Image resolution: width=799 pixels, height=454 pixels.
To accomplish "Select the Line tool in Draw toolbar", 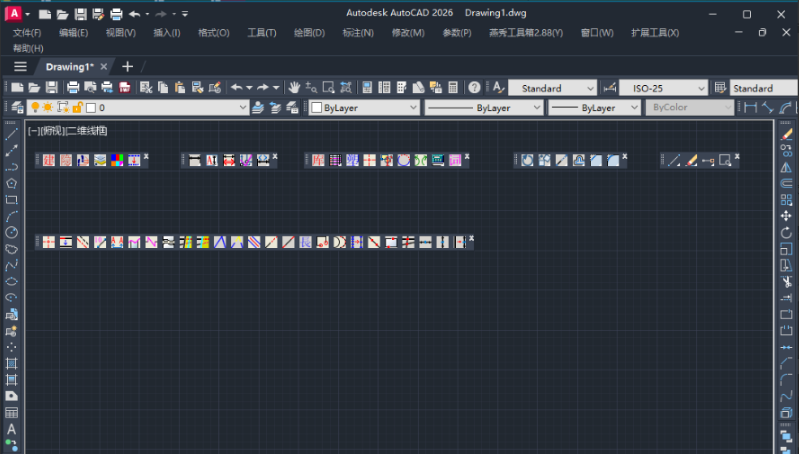I will (x=11, y=134).
